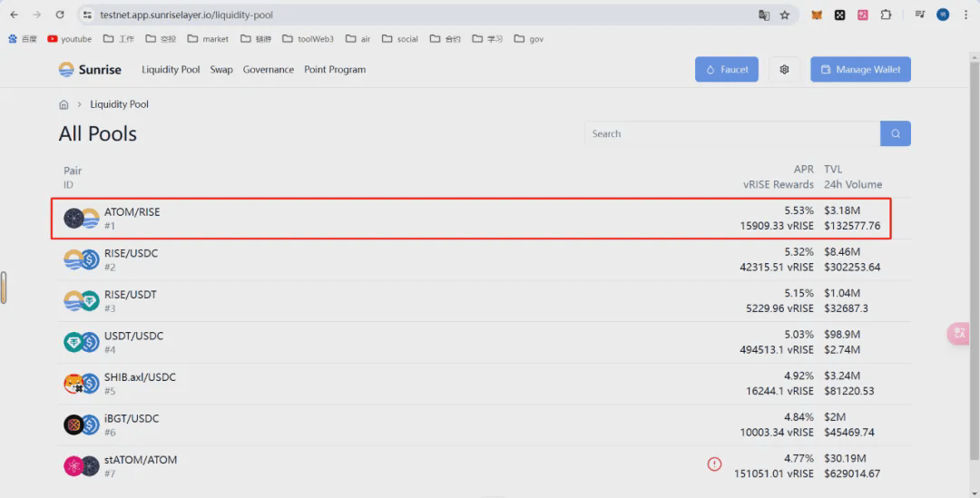Click the browser forward arrow

coord(37,15)
